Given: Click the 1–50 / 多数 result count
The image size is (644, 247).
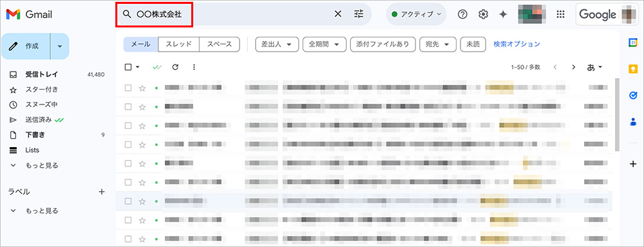Looking at the screenshot, I should (526, 67).
